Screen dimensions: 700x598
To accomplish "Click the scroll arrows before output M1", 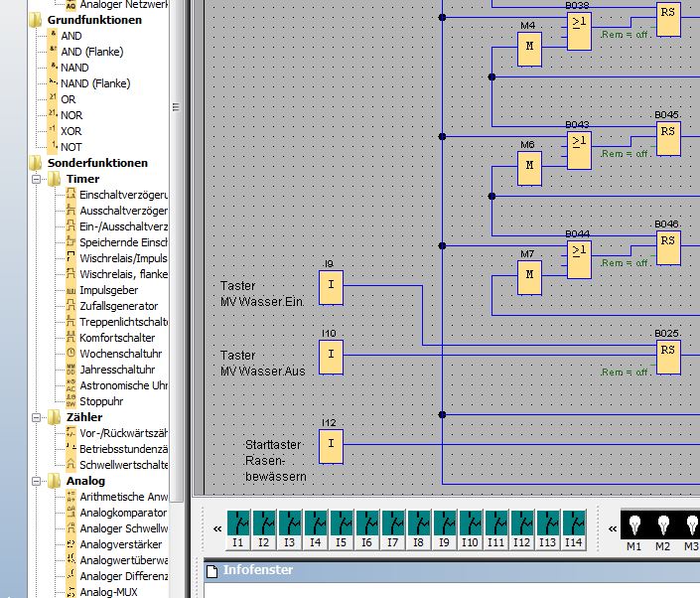I will [x=611, y=529].
